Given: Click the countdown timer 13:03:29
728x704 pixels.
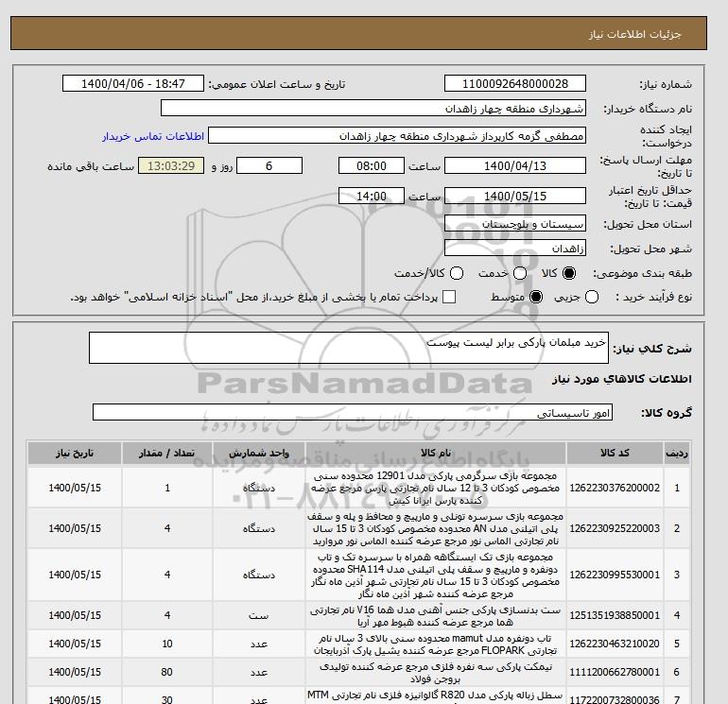Looking at the screenshot, I should (x=171, y=165).
